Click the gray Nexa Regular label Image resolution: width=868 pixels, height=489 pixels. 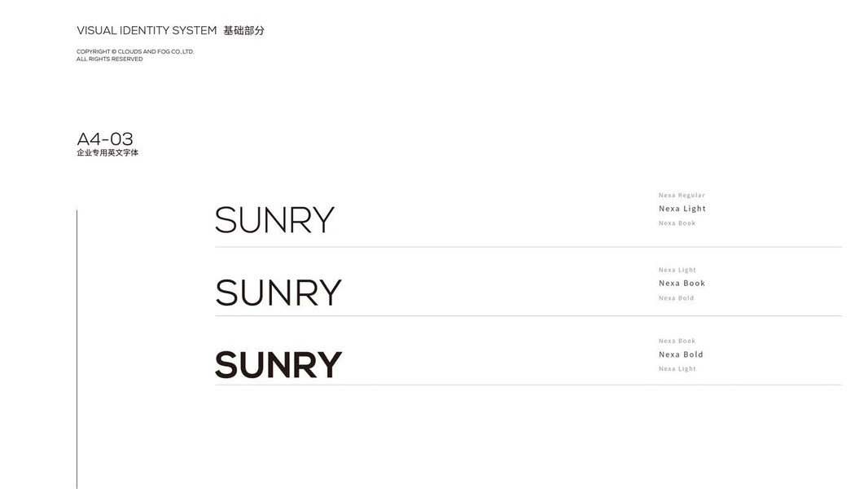tap(682, 196)
